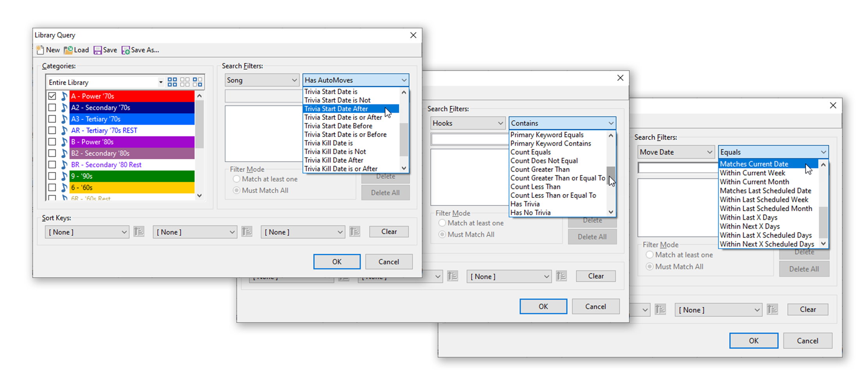Enable the 9 - '90s category checkbox
This screenshot has width=868, height=381.
click(52, 176)
